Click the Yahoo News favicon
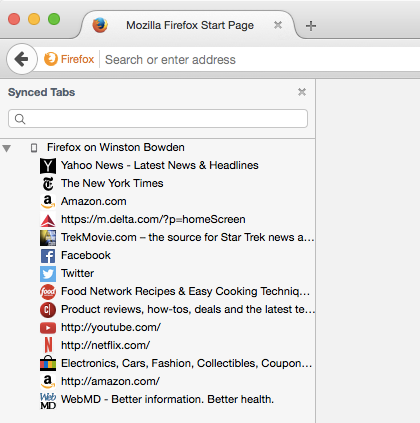The width and height of the screenshot is (420, 423). 48,166
